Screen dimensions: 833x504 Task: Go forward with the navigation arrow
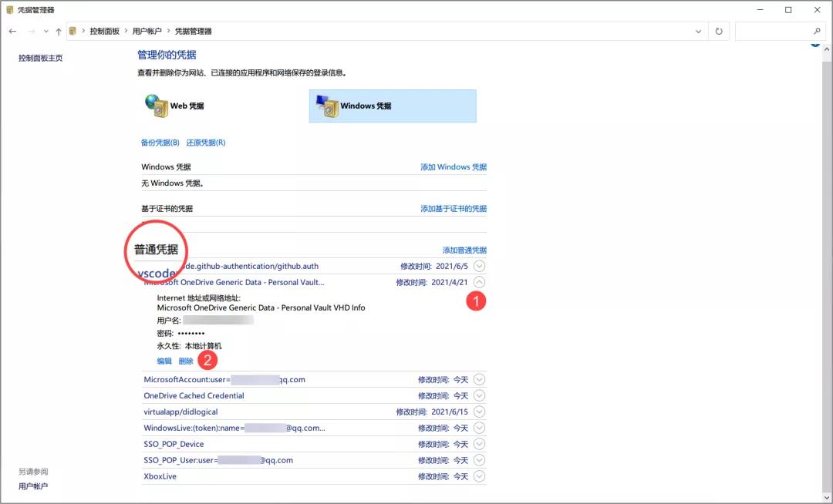32,32
